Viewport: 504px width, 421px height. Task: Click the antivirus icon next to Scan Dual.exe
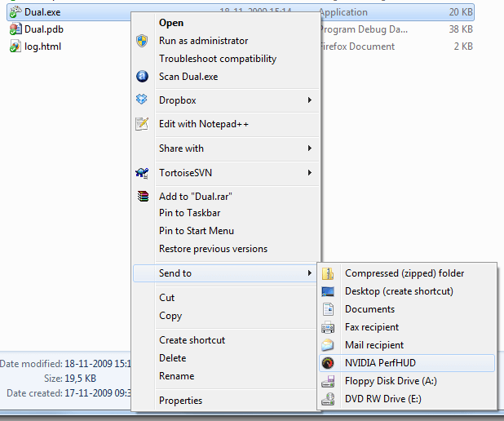[x=142, y=77]
